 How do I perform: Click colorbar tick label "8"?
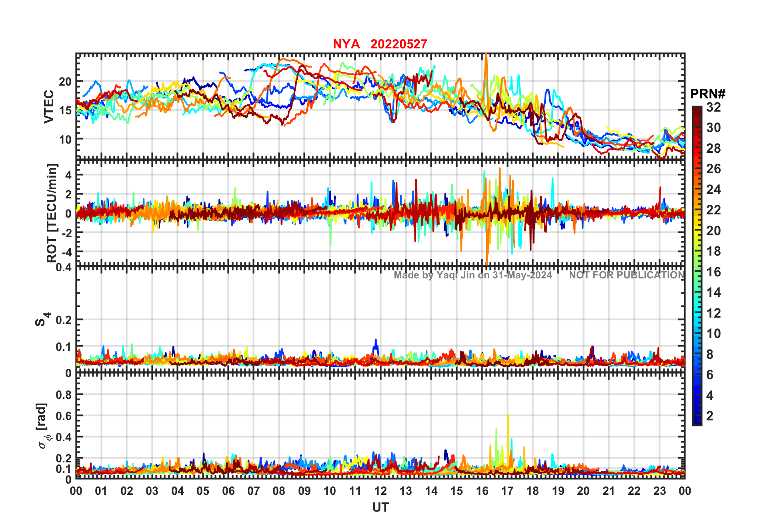[710, 354]
